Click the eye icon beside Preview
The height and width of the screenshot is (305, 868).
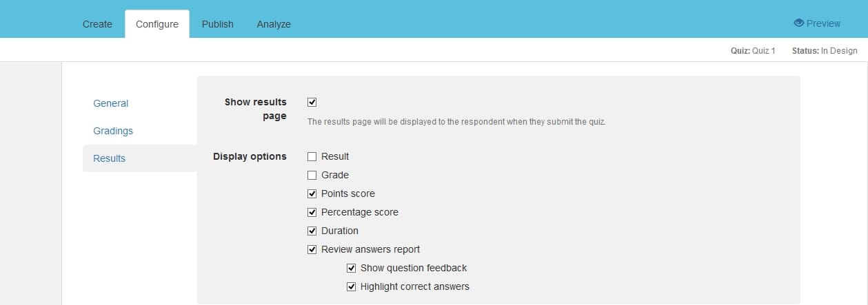(799, 23)
